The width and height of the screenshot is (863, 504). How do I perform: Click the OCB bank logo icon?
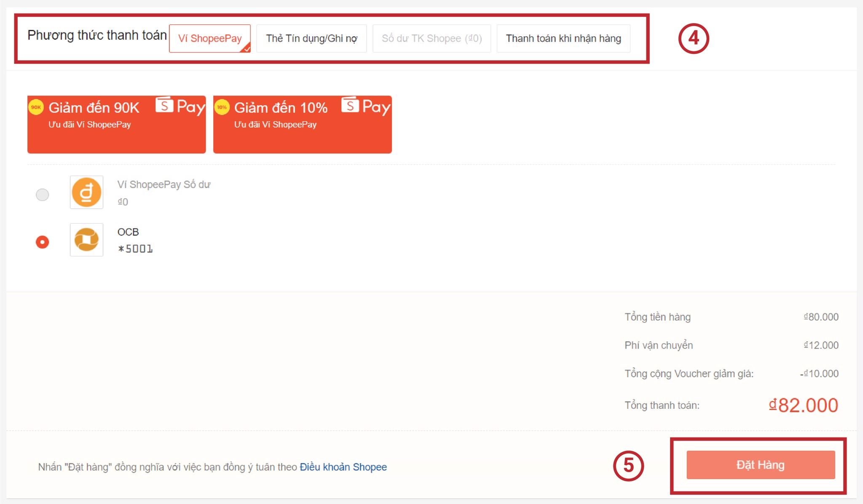pyautogui.click(x=86, y=240)
